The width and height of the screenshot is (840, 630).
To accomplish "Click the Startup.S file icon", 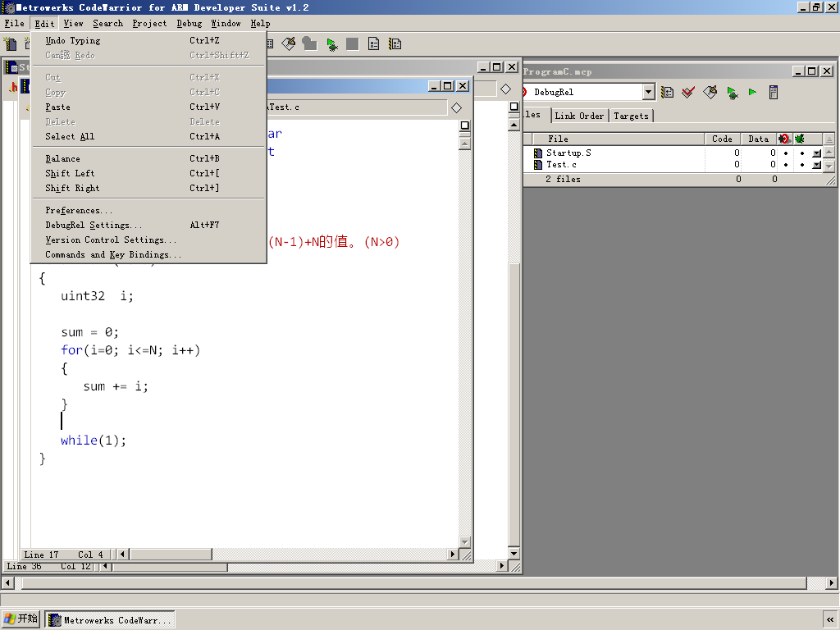I will (538, 153).
